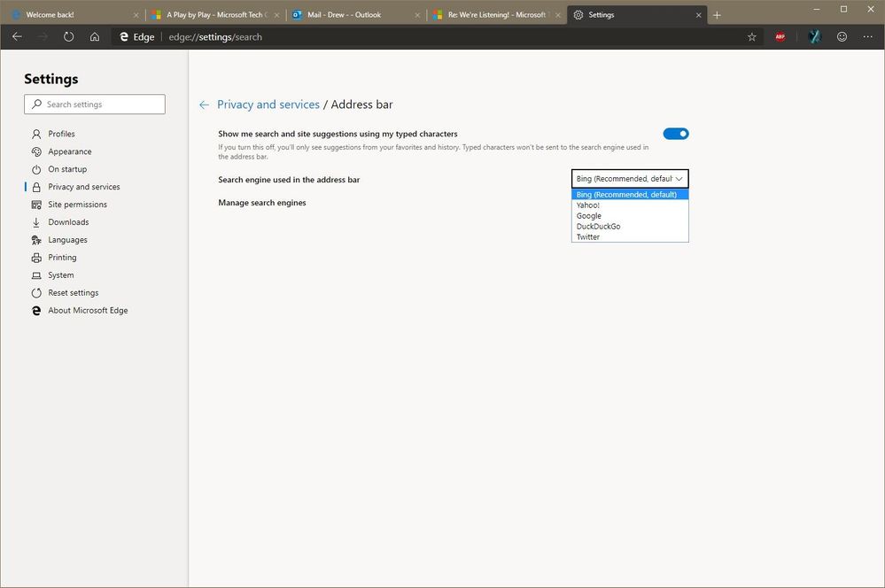Open the home page via home icon
Screen dimensions: 885x588
(95, 36)
